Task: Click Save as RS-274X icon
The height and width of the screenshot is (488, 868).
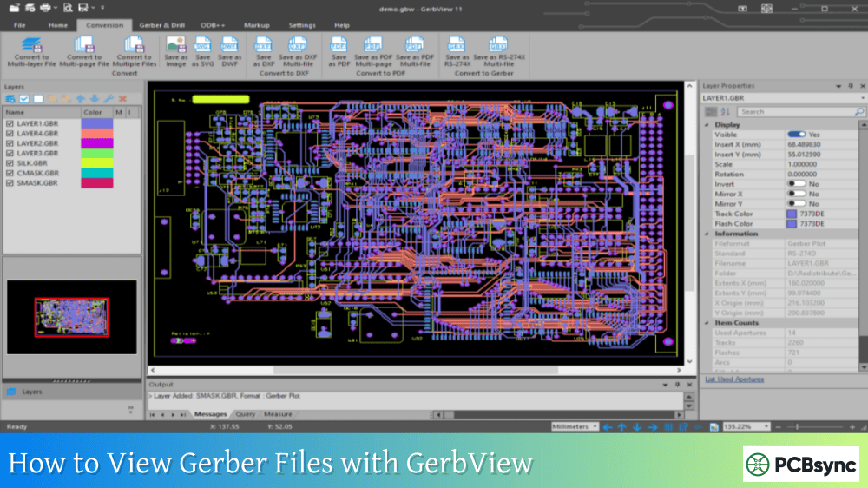Action: (x=457, y=50)
